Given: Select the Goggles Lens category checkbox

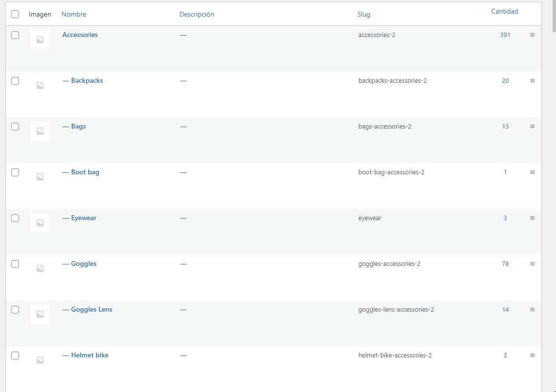Looking at the screenshot, I should coord(15,309).
